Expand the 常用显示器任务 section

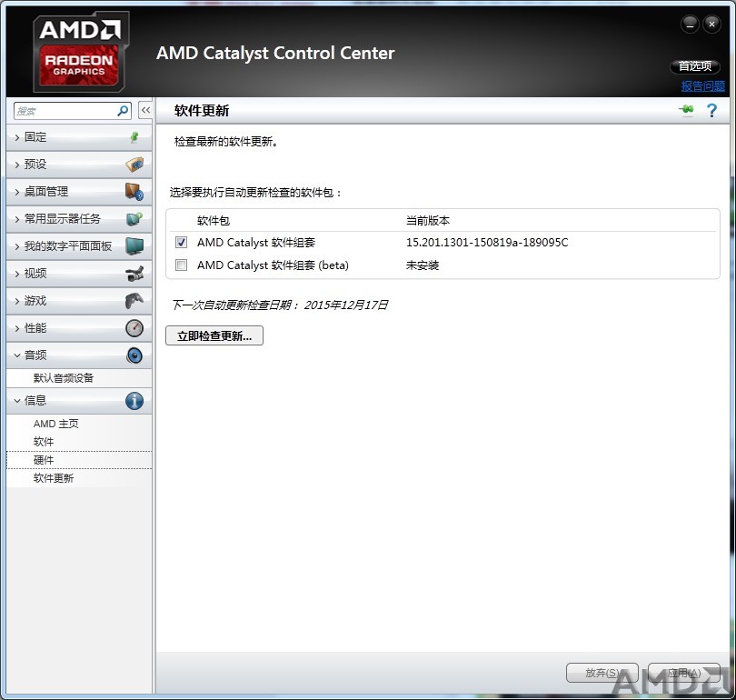coord(79,219)
